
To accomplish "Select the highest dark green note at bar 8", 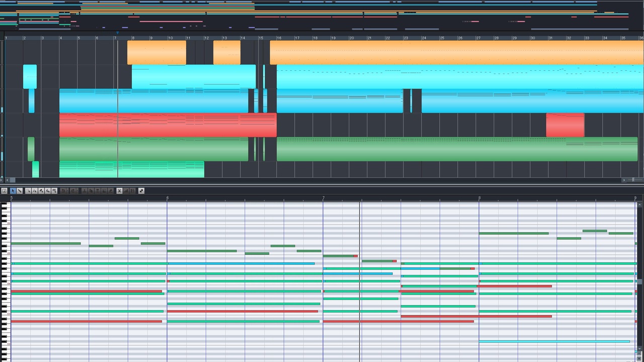I will (x=595, y=231).
